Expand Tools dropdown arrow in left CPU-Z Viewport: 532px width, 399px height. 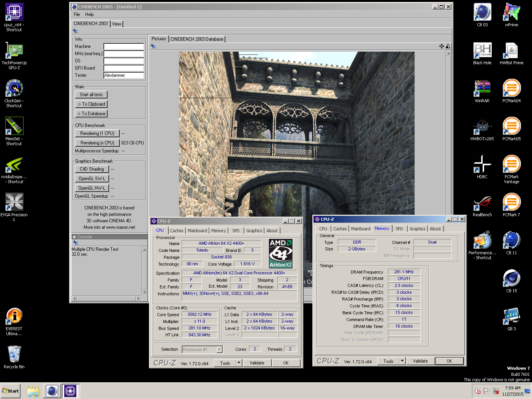239,363
